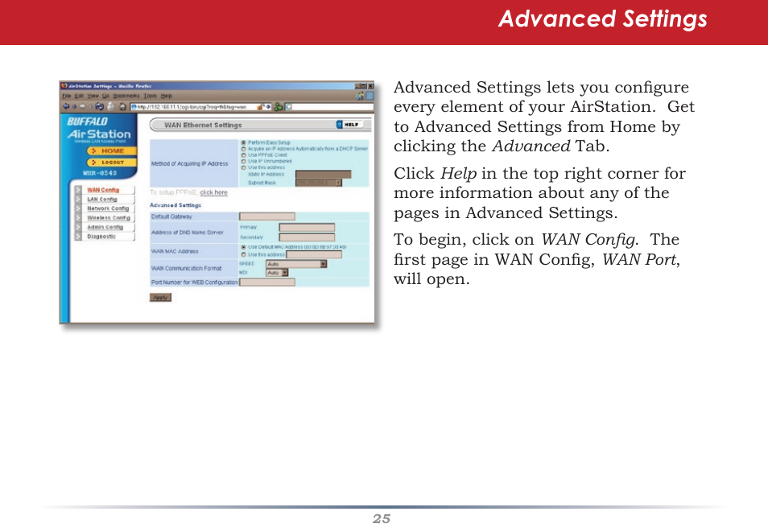
Task: Select Use Default MAC Address radio
Action: 243,247
